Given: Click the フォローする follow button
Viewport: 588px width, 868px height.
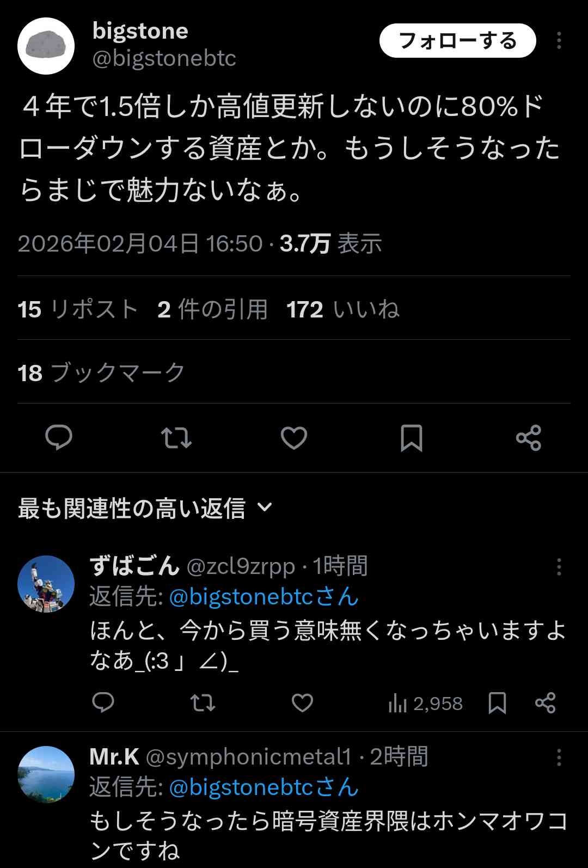Looking at the screenshot, I should click(457, 41).
